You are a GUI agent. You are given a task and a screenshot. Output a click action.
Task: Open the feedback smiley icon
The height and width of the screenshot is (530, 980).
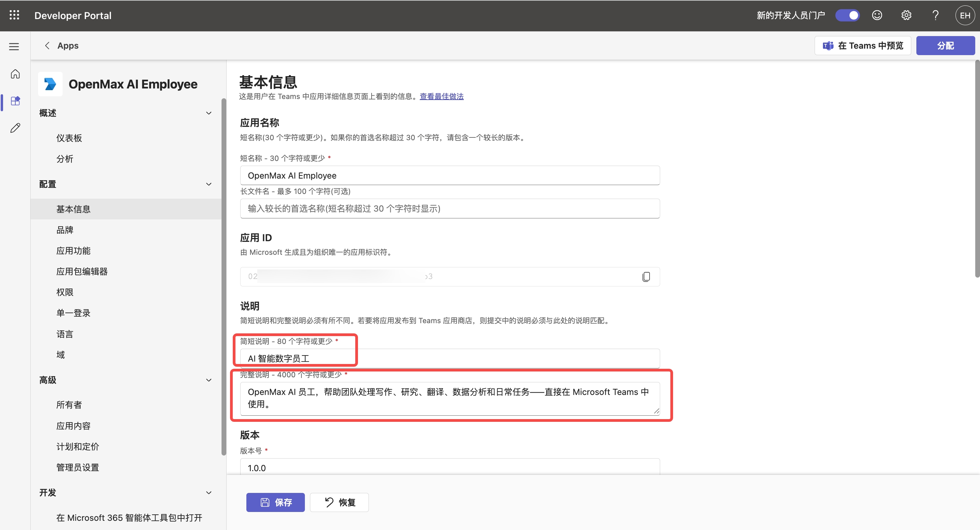pos(877,15)
